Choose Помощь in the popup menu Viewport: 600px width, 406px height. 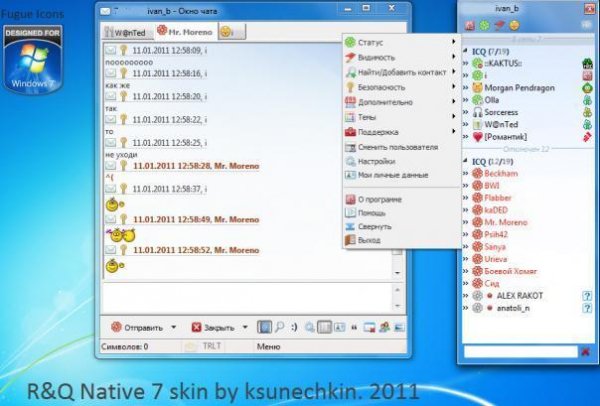pyautogui.click(x=401, y=213)
